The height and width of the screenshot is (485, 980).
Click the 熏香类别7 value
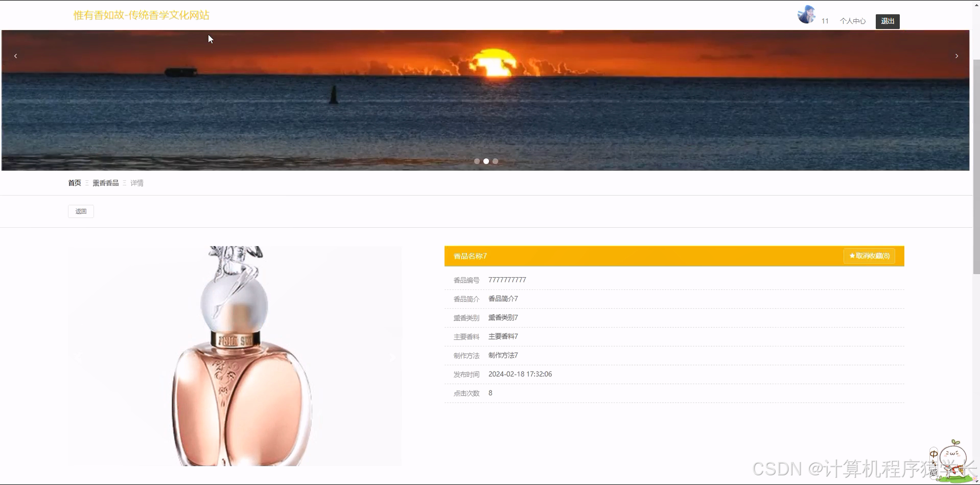503,318
